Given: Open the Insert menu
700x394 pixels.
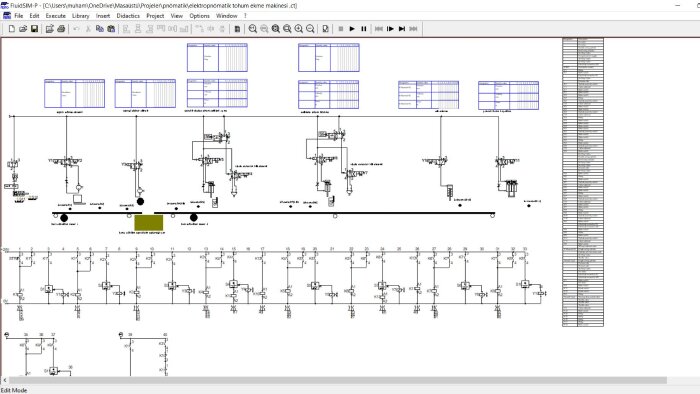Looking at the screenshot, I should click(x=103, y=16).
